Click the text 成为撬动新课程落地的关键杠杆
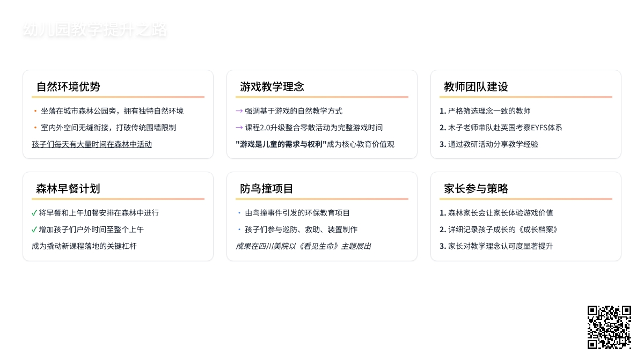This screenshot has height=362, width=644. [x=84, y=246]
